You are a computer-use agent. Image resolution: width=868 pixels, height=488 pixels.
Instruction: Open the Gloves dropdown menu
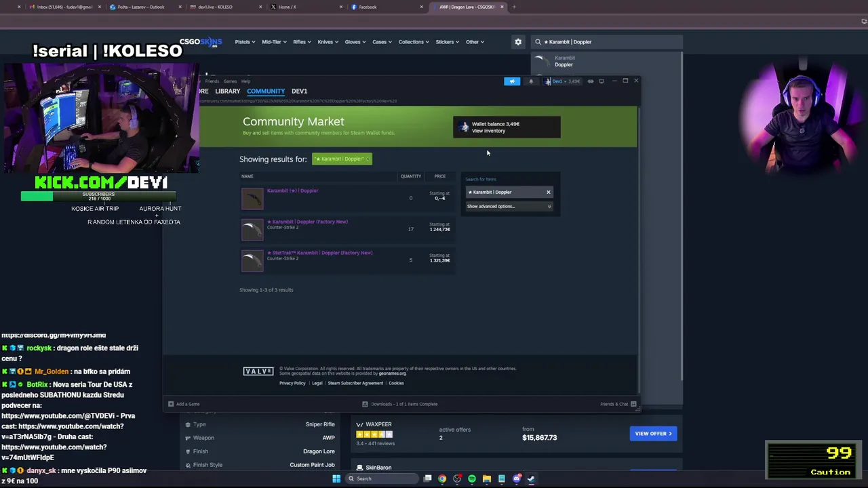[355, 42]
